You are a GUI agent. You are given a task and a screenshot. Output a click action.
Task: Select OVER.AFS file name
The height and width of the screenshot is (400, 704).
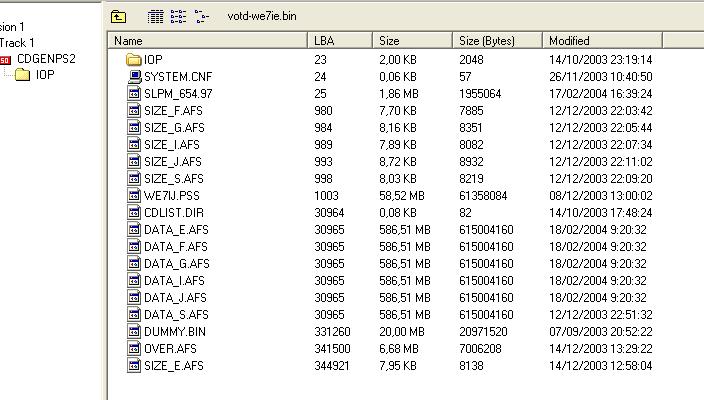click(170, 348)
